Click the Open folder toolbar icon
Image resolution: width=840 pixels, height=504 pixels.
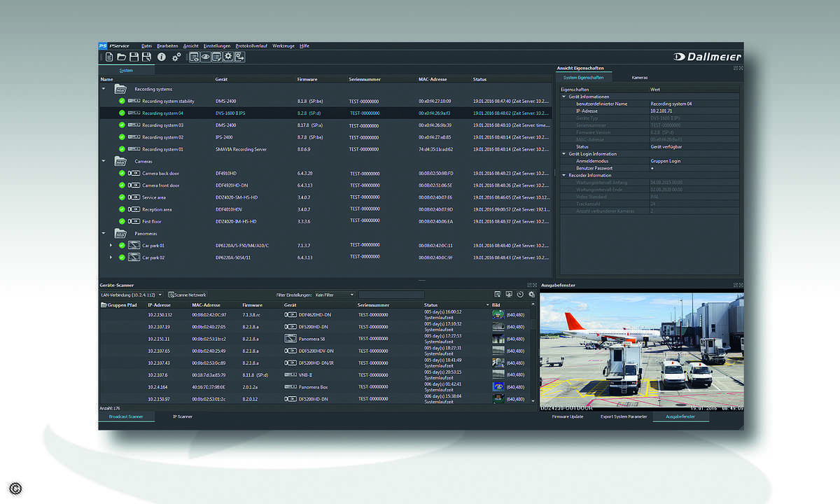(122, 57)
